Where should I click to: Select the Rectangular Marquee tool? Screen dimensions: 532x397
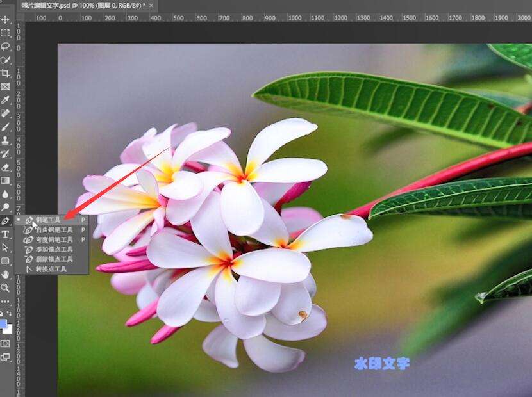(x=5, y=33)
